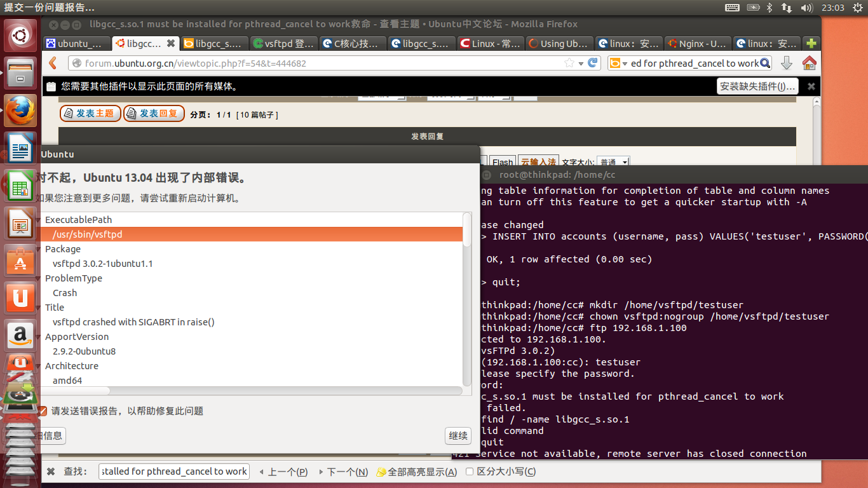This screenshot has height=488, width=868.
Task: Click 继续 continue button in dialog
Action: [x=458, y=435]
